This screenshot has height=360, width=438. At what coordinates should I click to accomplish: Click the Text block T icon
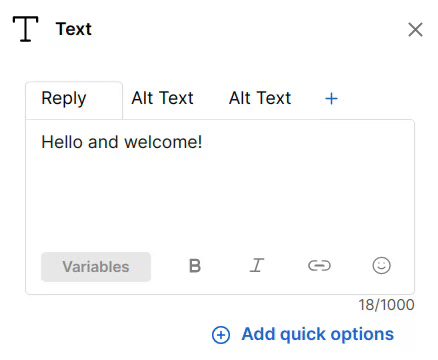point(26,29)
